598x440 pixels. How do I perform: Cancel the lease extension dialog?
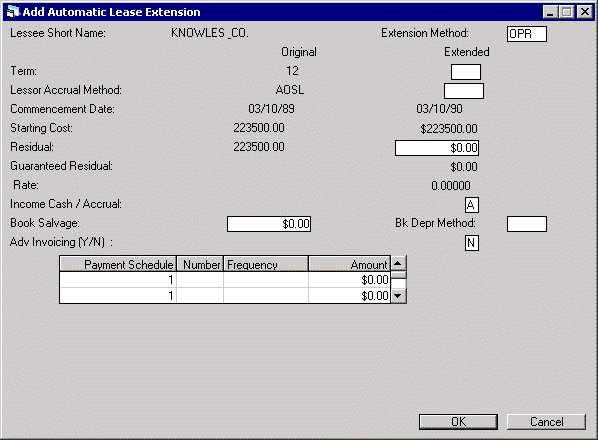pyautogui.click(x=546, y=422)
